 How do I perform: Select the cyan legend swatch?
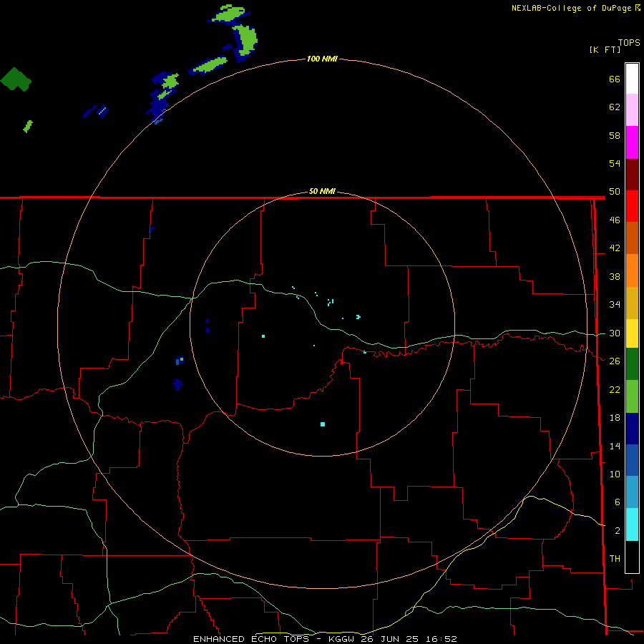coord(632,525)
